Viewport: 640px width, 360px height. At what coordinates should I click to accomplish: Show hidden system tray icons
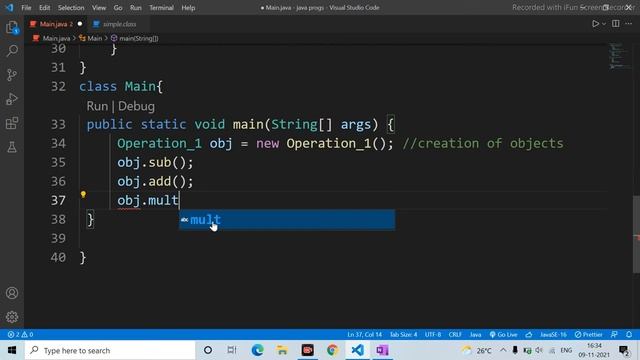pos(503,350)
